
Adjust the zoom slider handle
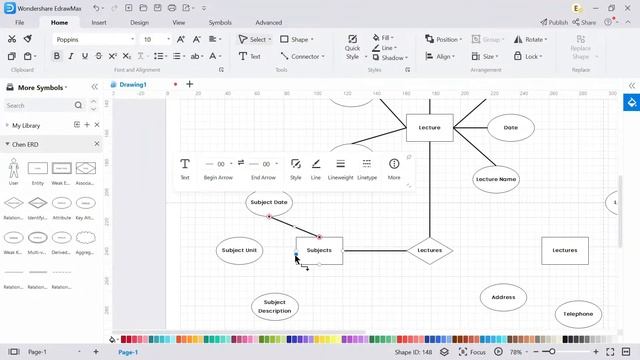pyautogui.click(x=552, y=351)
